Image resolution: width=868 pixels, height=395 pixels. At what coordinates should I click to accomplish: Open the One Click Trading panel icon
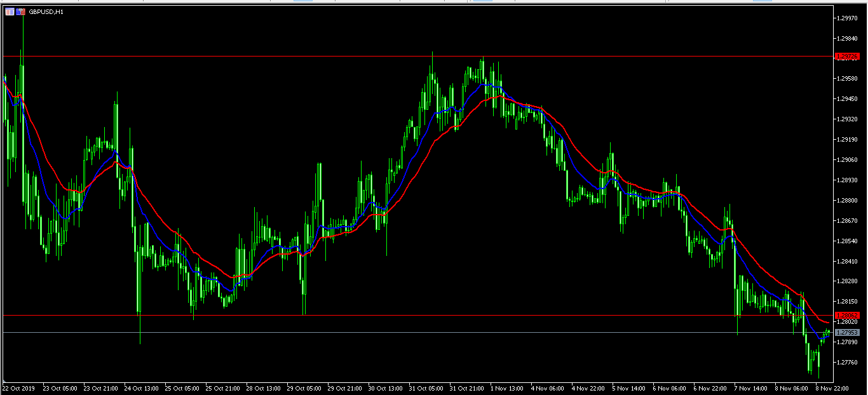[10, 11]
